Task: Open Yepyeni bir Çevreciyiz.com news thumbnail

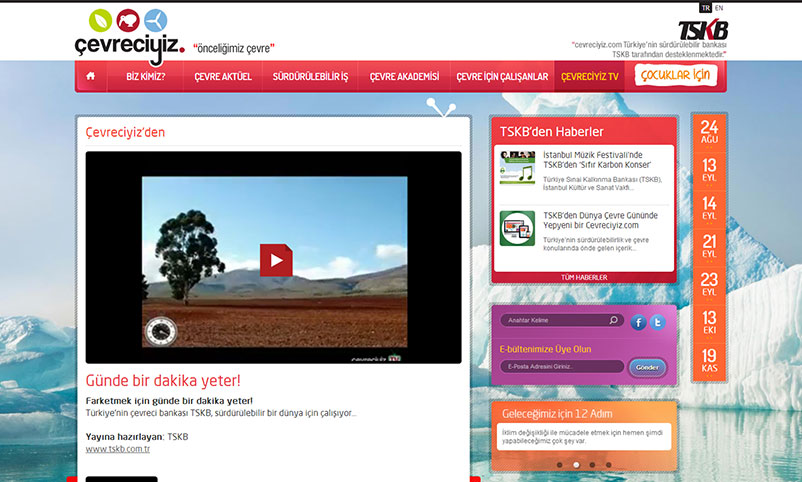Action: (x=517, y=228)
